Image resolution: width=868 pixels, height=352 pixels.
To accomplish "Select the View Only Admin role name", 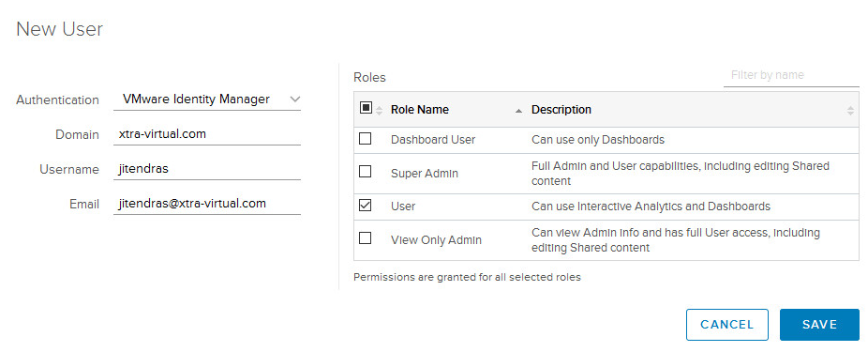I will 436,240.
